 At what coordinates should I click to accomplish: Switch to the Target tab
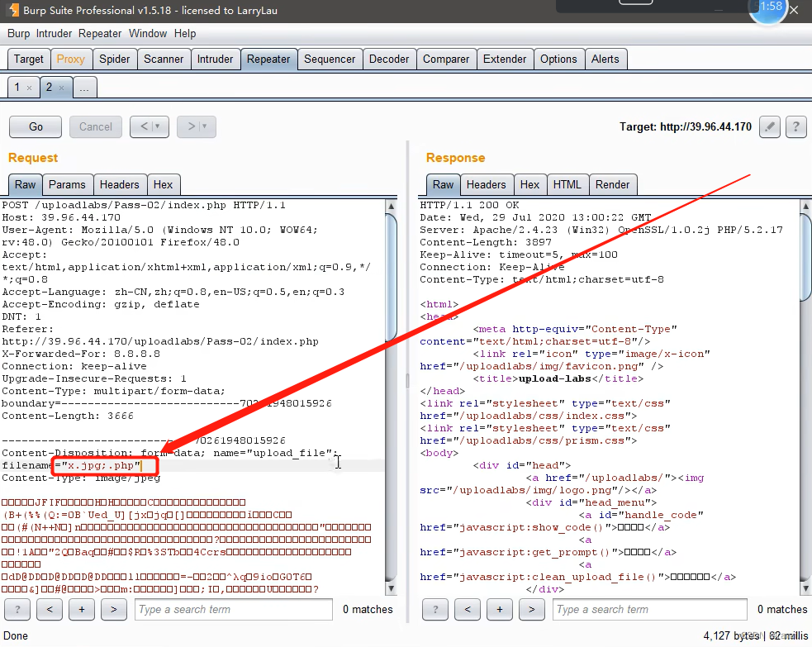tap(28, 59)
